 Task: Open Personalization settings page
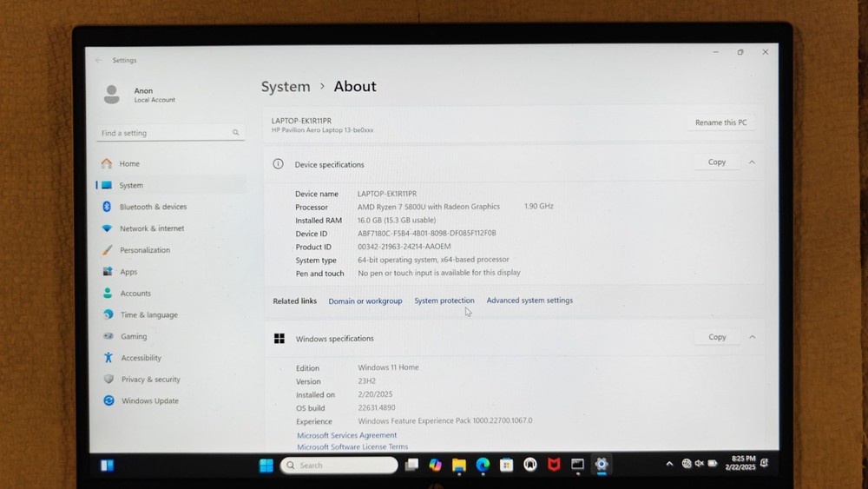pyautogui.click(x=144, y=250)
